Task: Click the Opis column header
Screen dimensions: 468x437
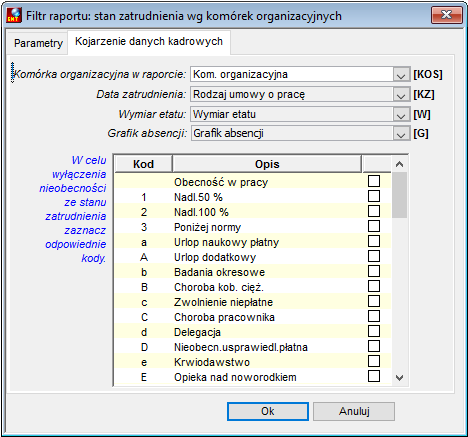Action: (267, 164)
